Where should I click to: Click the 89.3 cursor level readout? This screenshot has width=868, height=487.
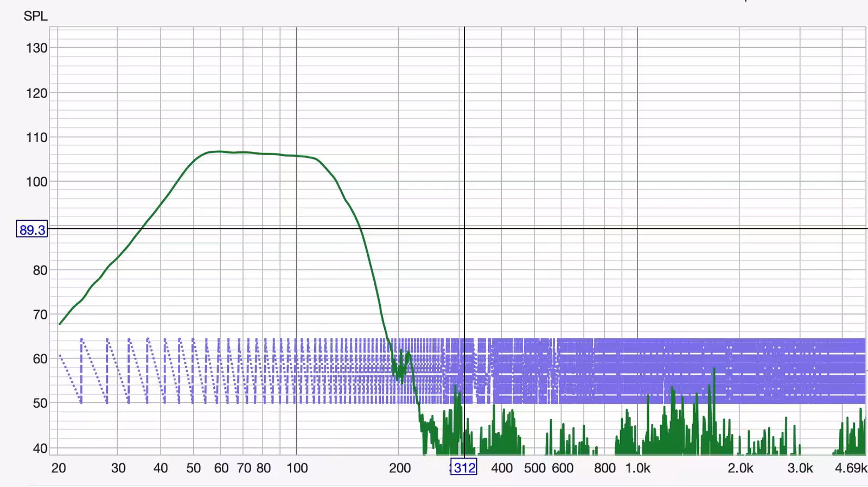[x=32, y=229]
